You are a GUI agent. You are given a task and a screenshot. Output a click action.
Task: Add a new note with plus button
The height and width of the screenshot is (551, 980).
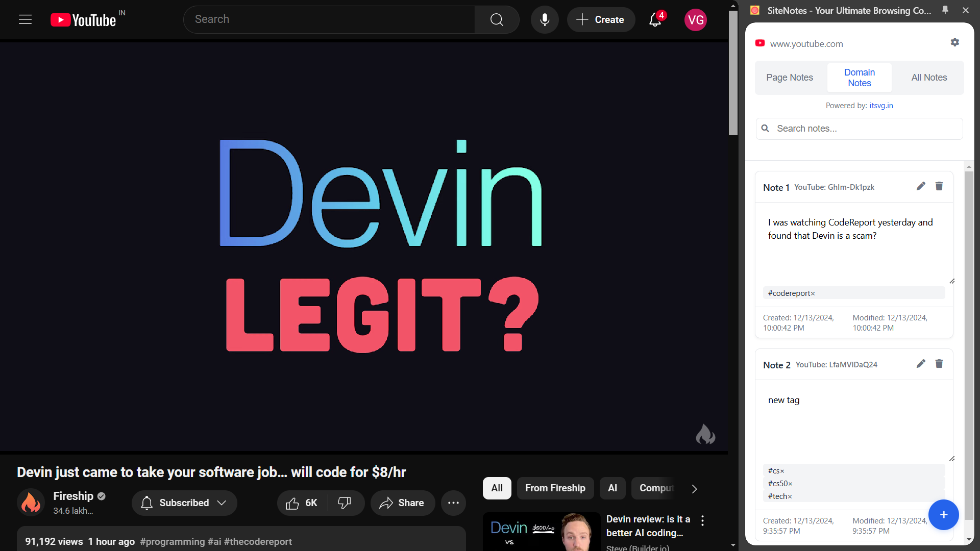pyautogui.click(x=943, y=515)
